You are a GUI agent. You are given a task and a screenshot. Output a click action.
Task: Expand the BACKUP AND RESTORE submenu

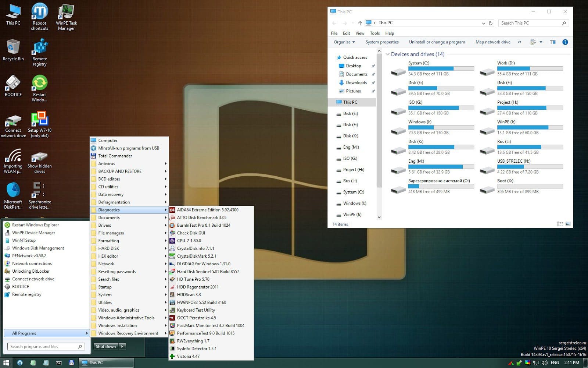[129, 171]
